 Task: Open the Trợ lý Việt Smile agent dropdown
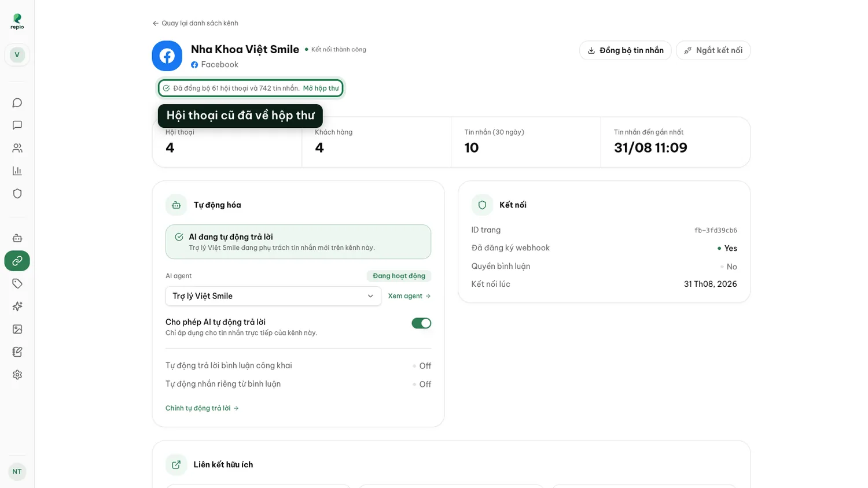[x=273, y=296]
